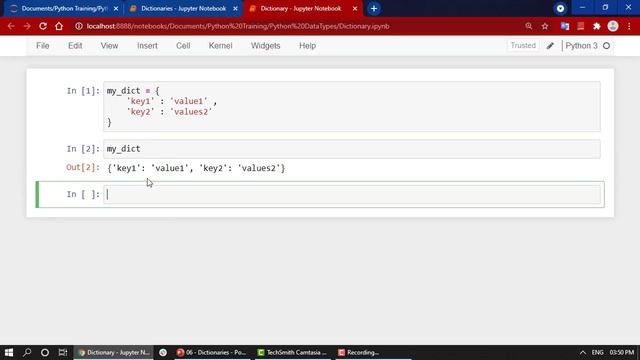Open Chrome three-dot menu
This screenshot has width=640, height=360.
629,26
